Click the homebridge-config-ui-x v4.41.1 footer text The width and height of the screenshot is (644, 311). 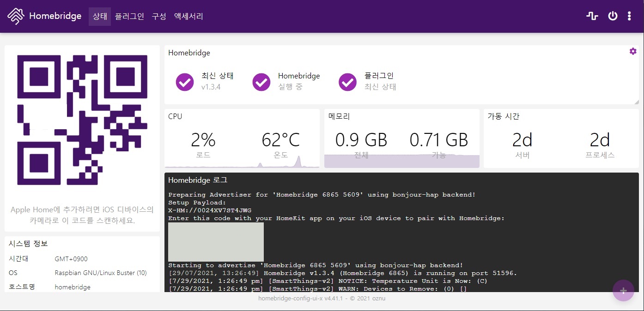pyautogui.click(x=322, y=299)
